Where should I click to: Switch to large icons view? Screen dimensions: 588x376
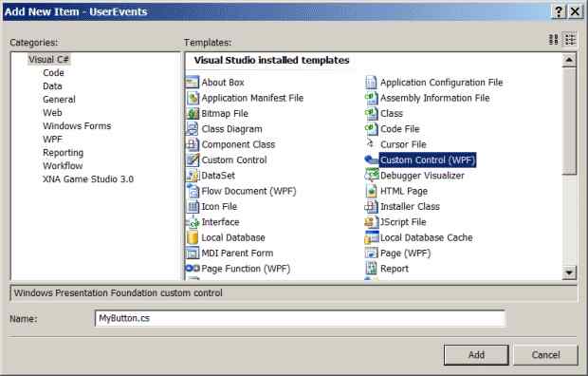[554, 40]
